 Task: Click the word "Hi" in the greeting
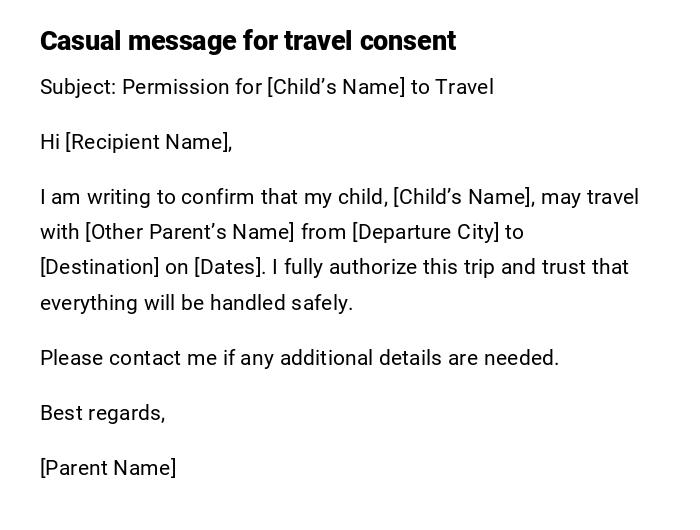[x=50, y=142]
